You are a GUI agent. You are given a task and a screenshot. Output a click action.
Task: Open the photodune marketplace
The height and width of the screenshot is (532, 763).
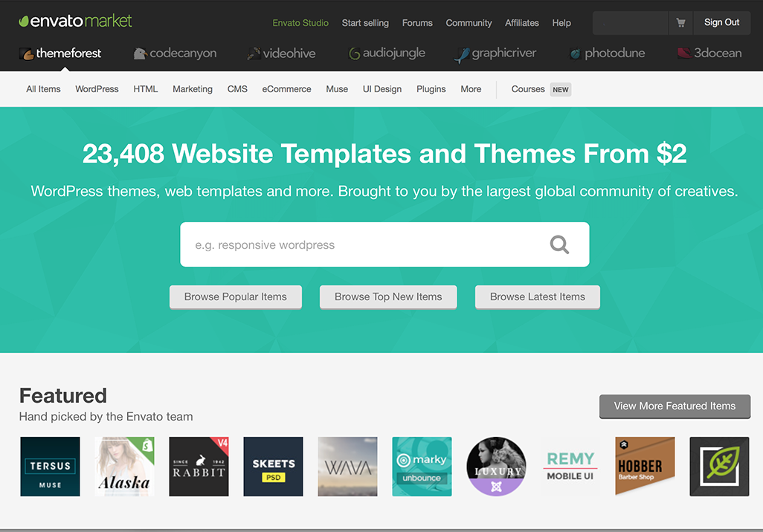click(x=608, y=53)
